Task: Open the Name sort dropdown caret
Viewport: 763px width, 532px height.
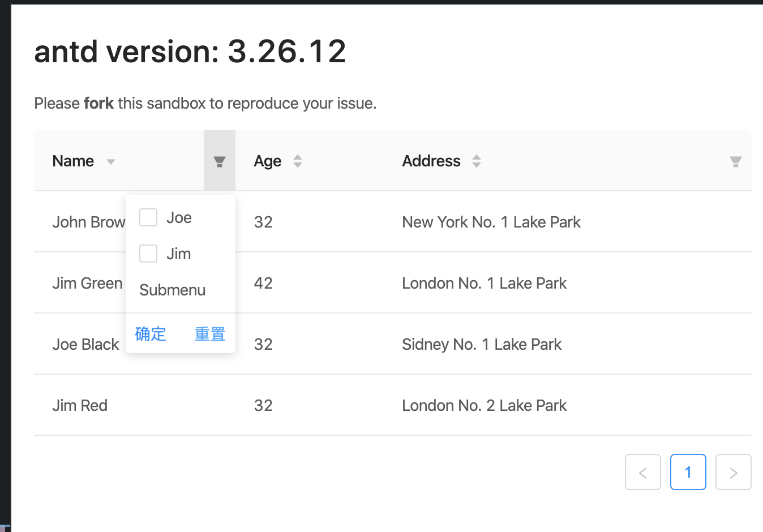Action: click(x=111, y=161)
